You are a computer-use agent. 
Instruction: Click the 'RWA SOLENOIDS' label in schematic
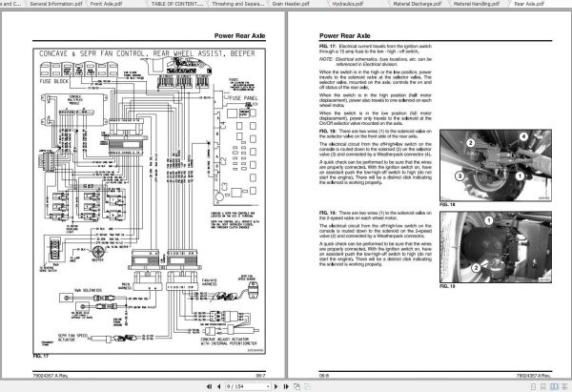pos(89,290)
